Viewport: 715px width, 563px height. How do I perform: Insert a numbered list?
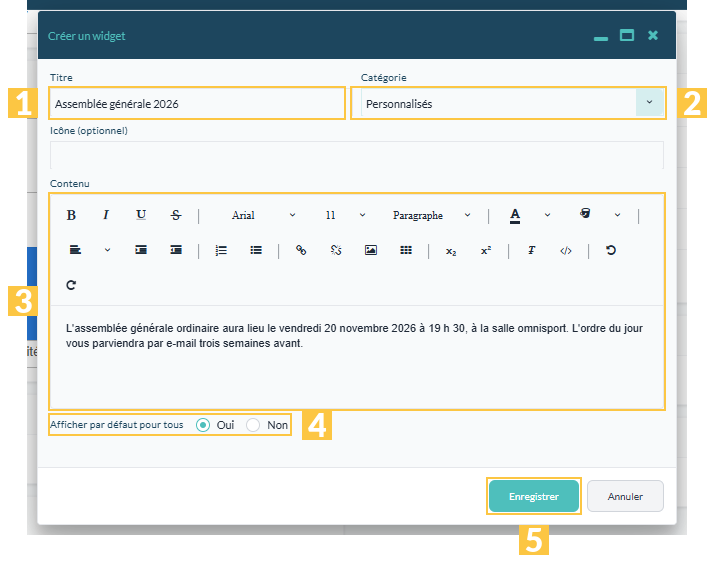tap(221, 250)
